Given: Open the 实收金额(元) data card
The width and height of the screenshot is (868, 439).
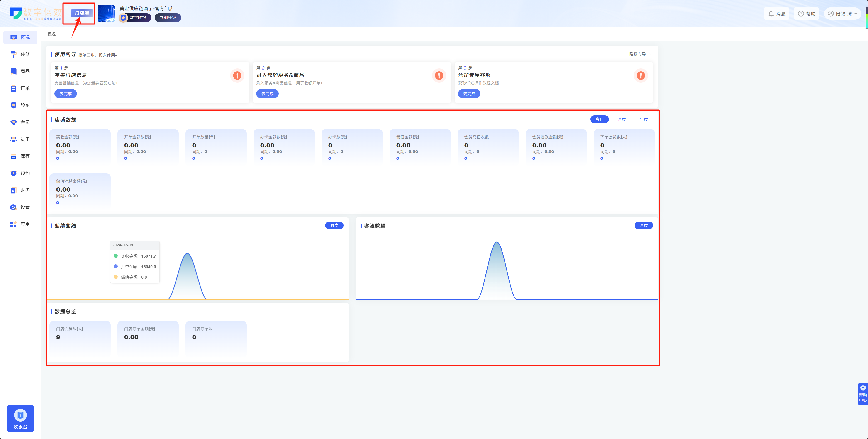Looking at the screenshot, I should (80, 147).
